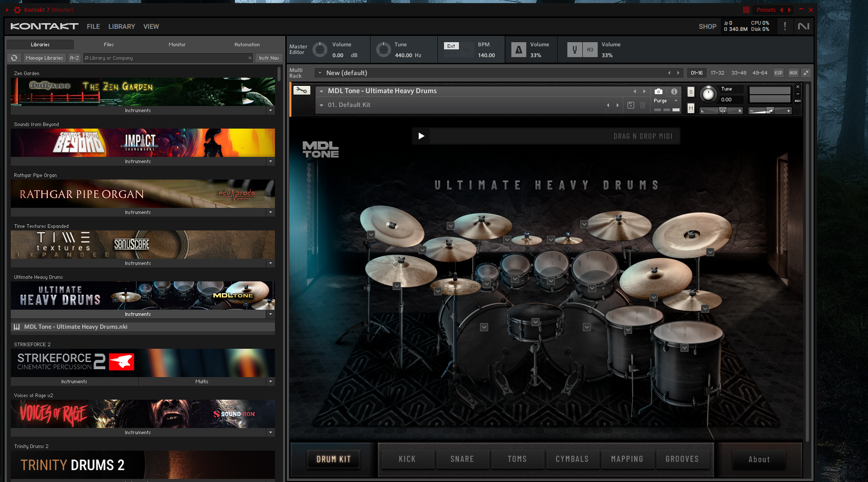The image size is (868, 482).
Task: Open the SHOP link
Action: (707, 26)
